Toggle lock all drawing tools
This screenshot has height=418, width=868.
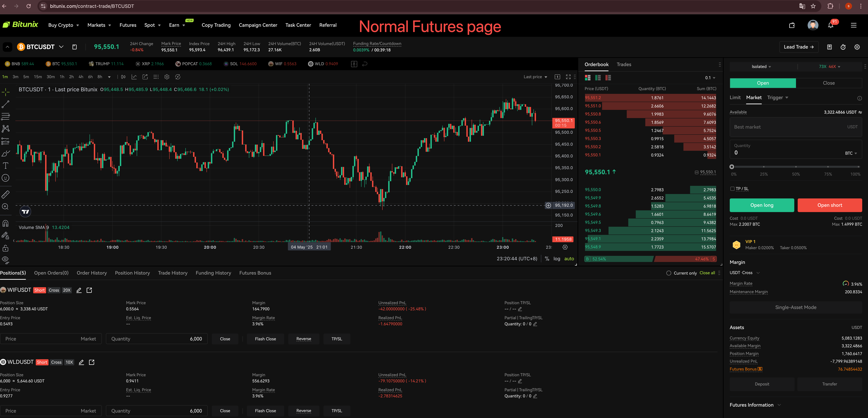click(x=5, y=248)
